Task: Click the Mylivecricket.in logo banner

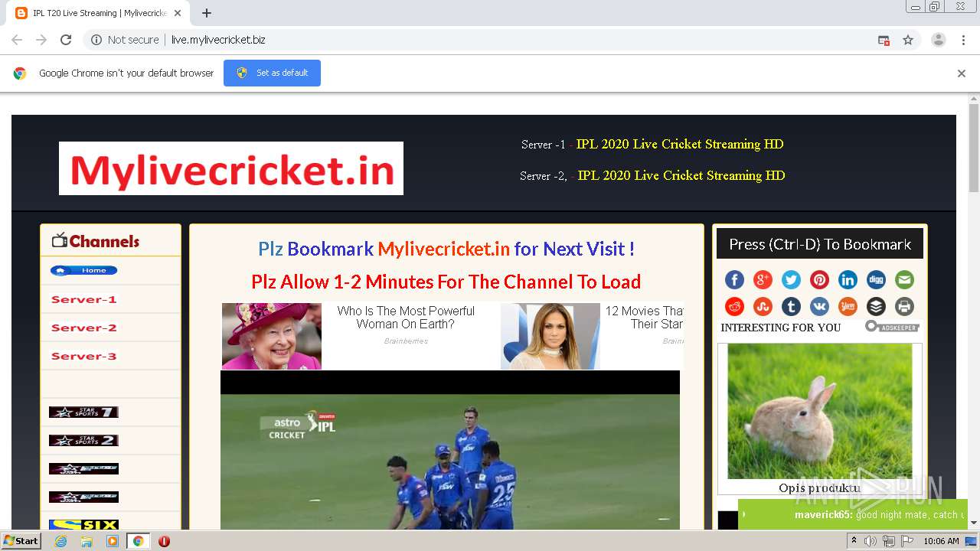Action: [x=231, y=168]
